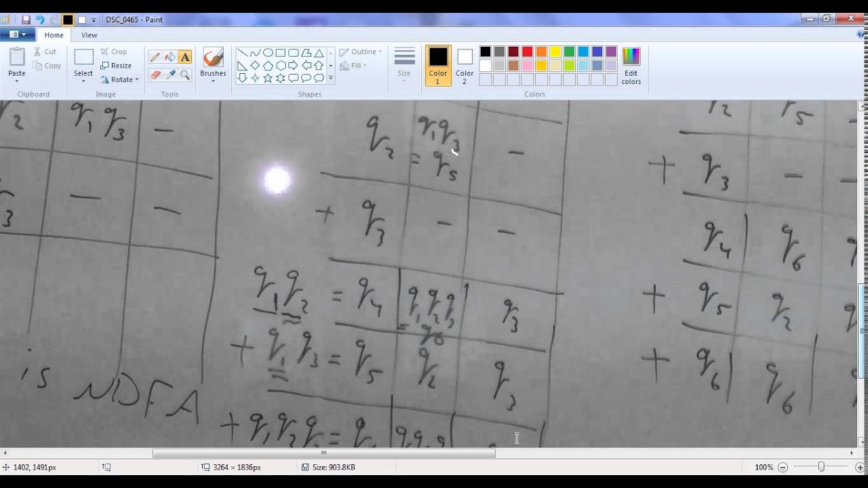This screenshot has width=868, height=488.
Task: Choose the Down arrow shape
Action: tap(242, 79)
